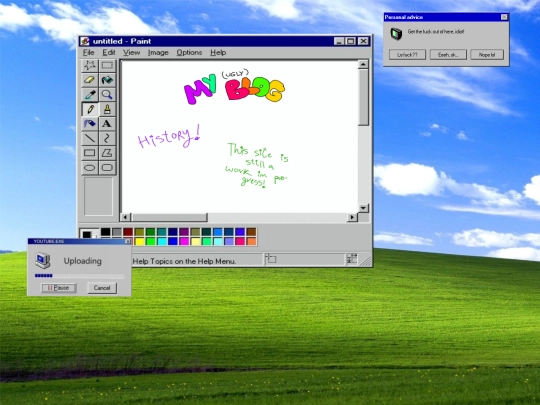Close the Personal advice dialog

504,17
